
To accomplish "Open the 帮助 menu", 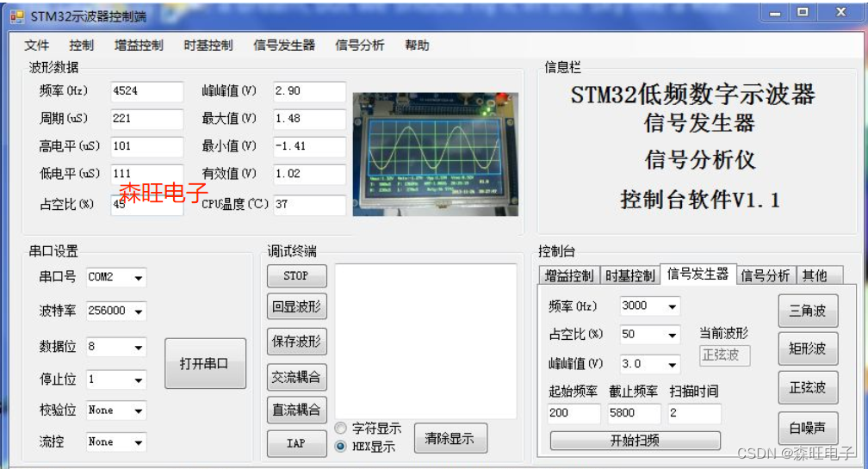I will [x=417, y=46].
